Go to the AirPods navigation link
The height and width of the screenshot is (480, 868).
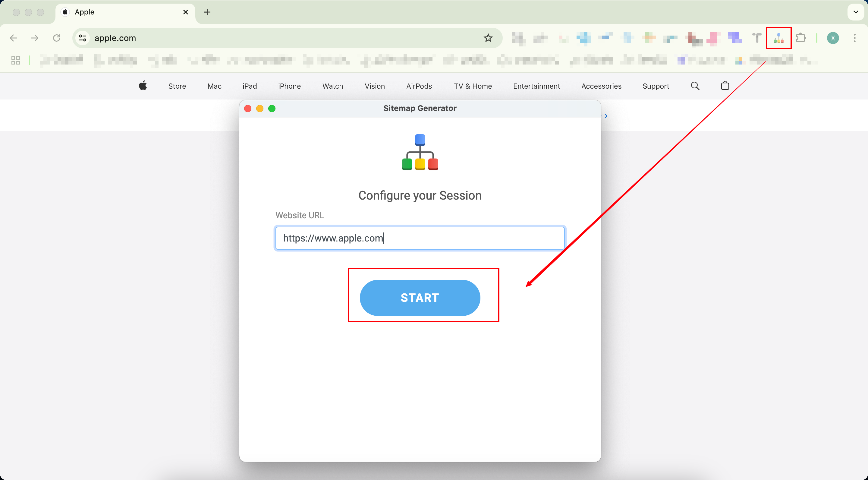pos(419,86)
